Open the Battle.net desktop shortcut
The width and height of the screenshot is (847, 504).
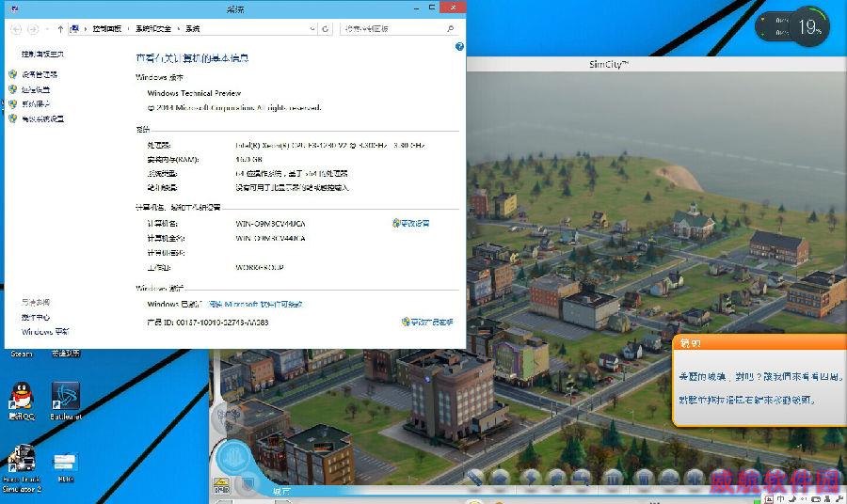(x=65, y=398)
